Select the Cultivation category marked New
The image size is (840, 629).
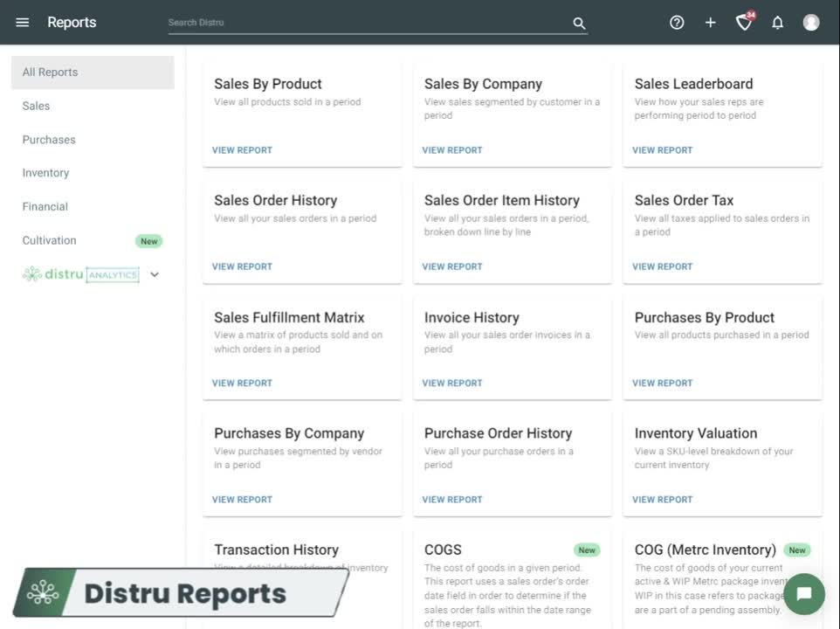point(49,239)
